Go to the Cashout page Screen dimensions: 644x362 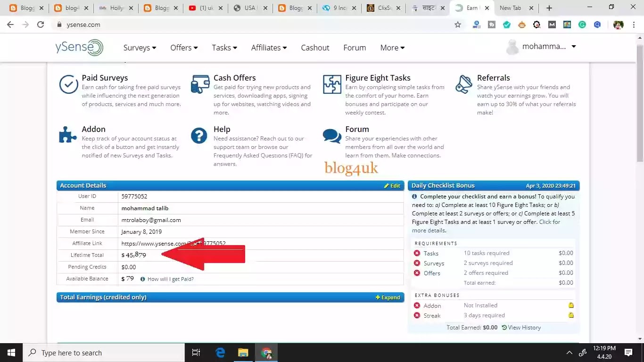[x=315, y=48]
